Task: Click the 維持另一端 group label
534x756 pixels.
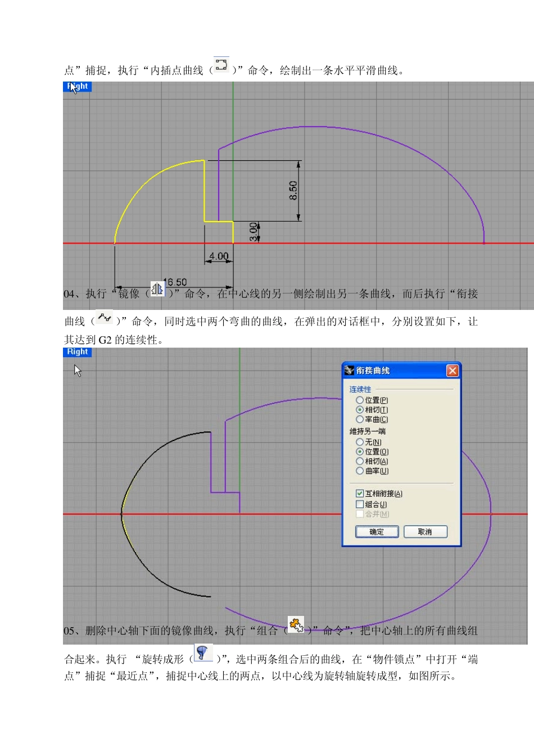Action: pyautogui.click(x=368, y=431)
